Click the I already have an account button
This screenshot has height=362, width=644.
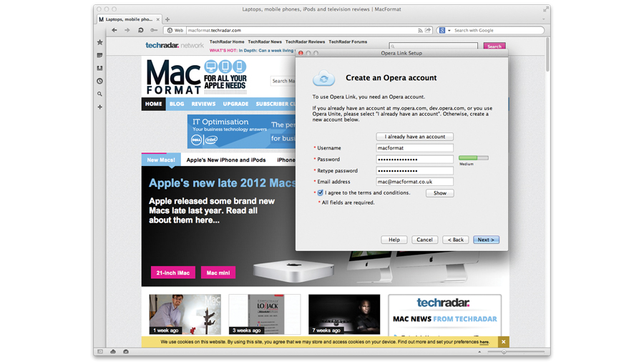pos(415,136)
